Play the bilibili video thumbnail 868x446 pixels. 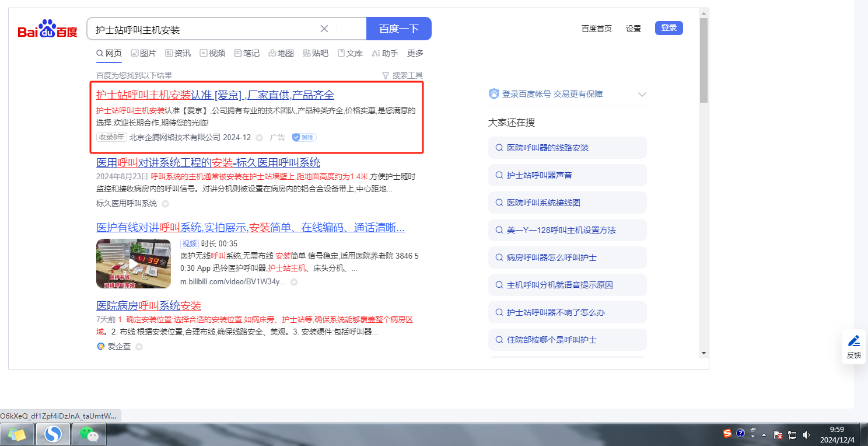click(134, 264)
